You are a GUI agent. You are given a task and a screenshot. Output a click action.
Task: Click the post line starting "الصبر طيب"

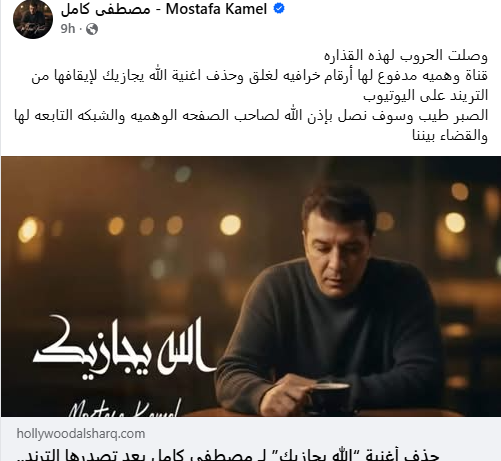click(x=251, y=116)
